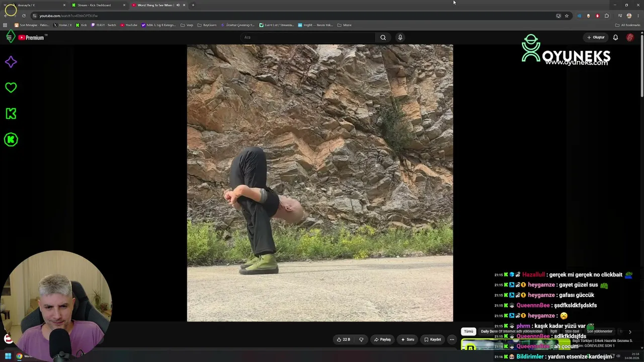Image resolution: width=644 pixels, height=362 pixels.
Task: Open the Chrome three-dot menu
Action: (x=638, y=16)
